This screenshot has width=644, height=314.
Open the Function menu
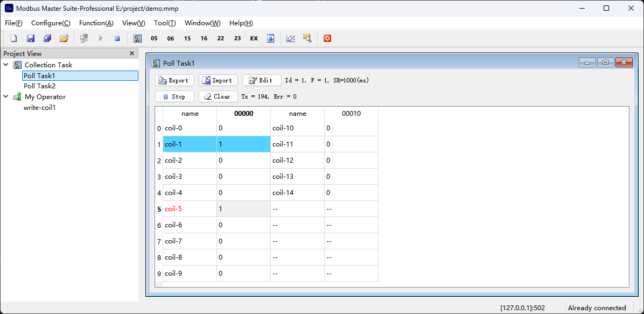[x=96, y=23]
